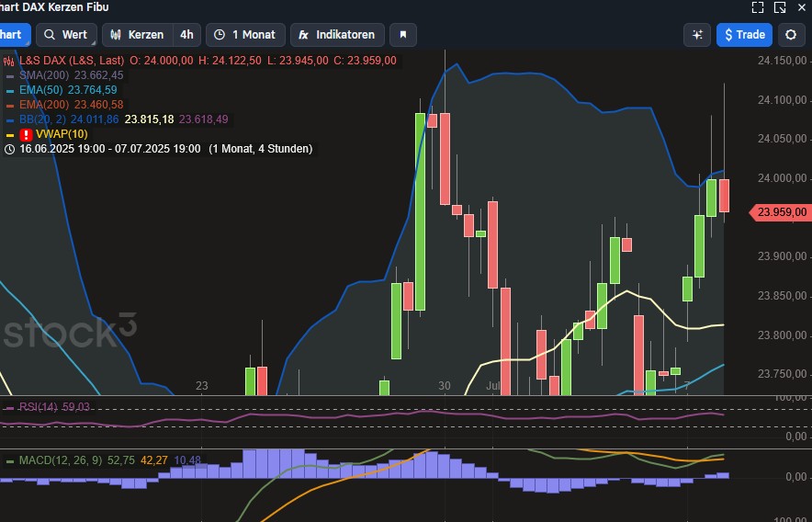Select the EMA(200) indicator legend
812x522 pixels.
tap(44, 105)
